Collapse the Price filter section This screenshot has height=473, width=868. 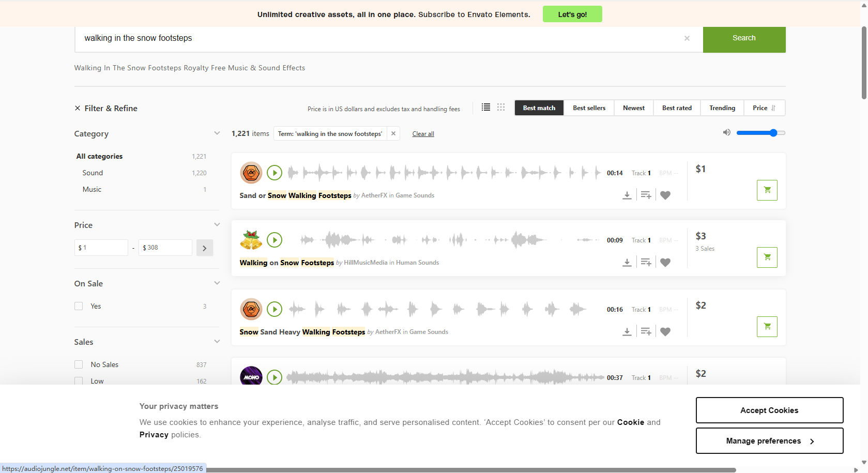click(x=217, y=225)
